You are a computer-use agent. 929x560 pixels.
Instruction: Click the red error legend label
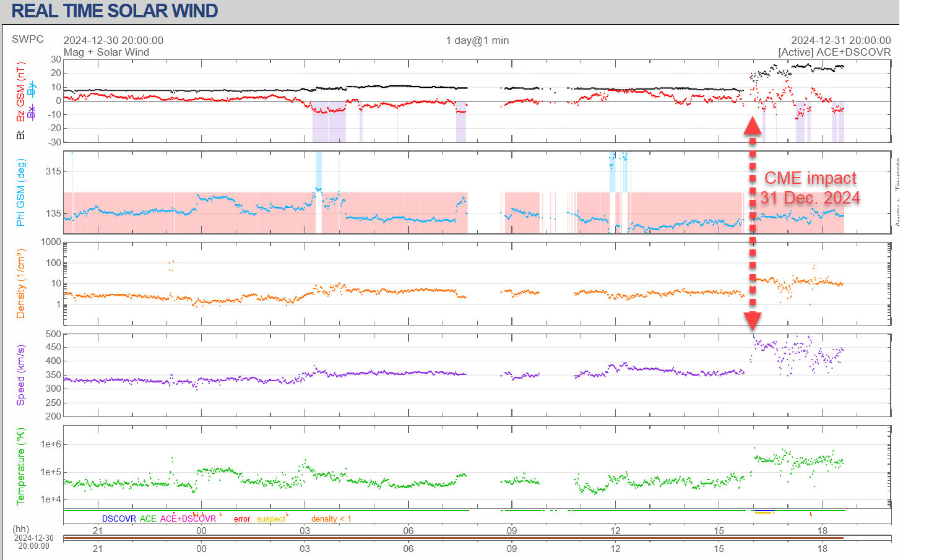click(242, 519)
